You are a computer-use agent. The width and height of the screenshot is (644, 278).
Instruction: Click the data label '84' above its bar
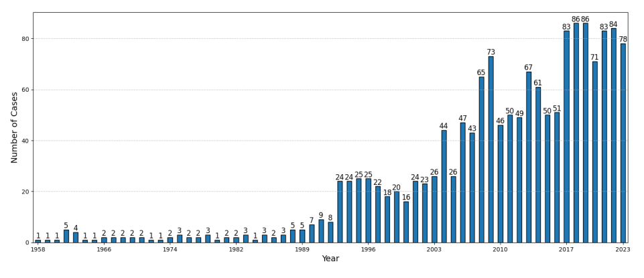pos(614,24)
